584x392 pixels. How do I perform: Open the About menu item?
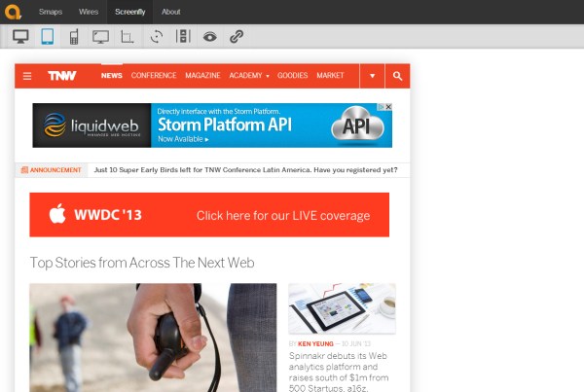tap(171, 12)
